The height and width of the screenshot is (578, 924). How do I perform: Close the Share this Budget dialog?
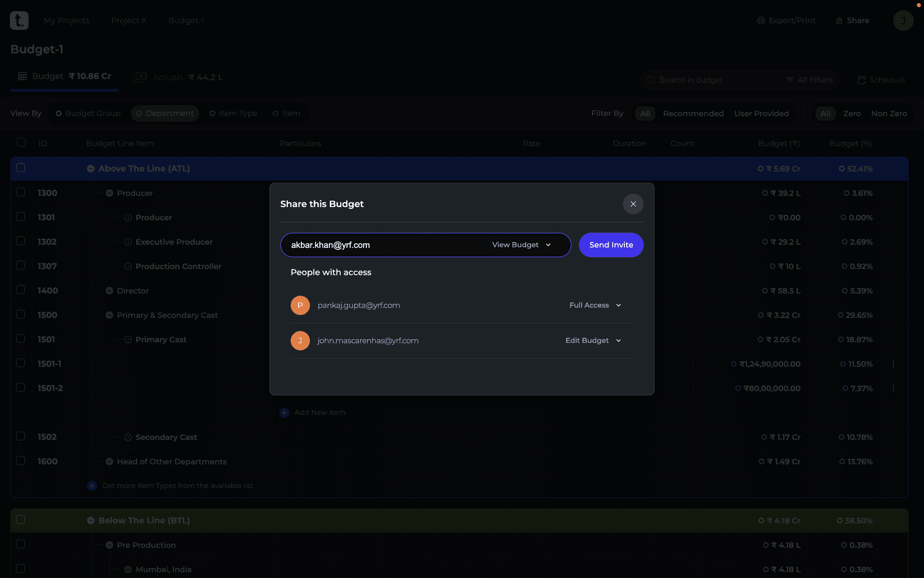633,204
